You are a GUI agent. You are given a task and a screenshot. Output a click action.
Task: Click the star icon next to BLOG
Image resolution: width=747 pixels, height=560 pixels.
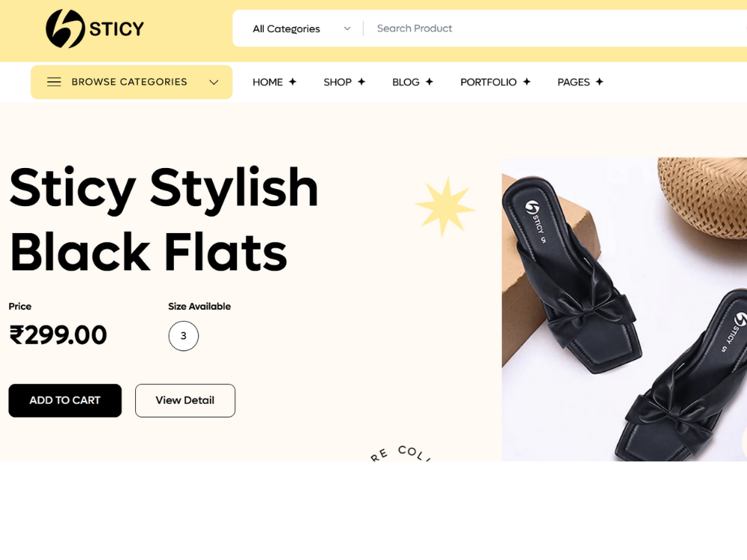[x=430, y=82]
